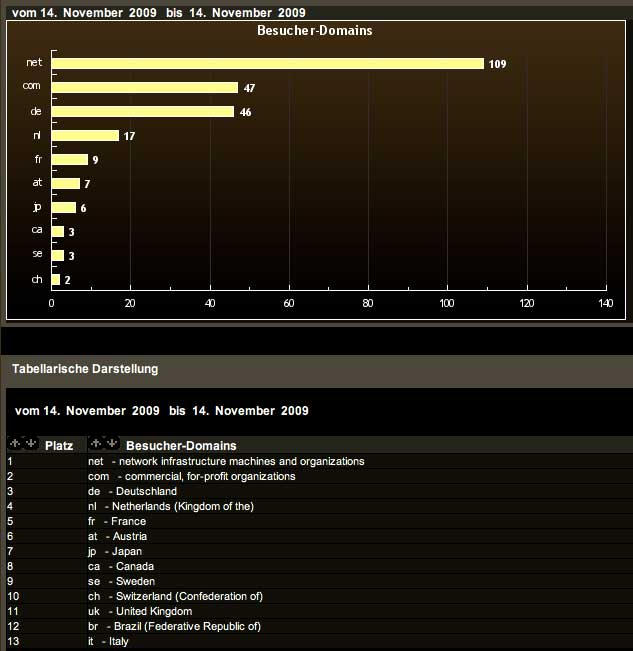Select the net network infrastructure table row

[226, 461]
